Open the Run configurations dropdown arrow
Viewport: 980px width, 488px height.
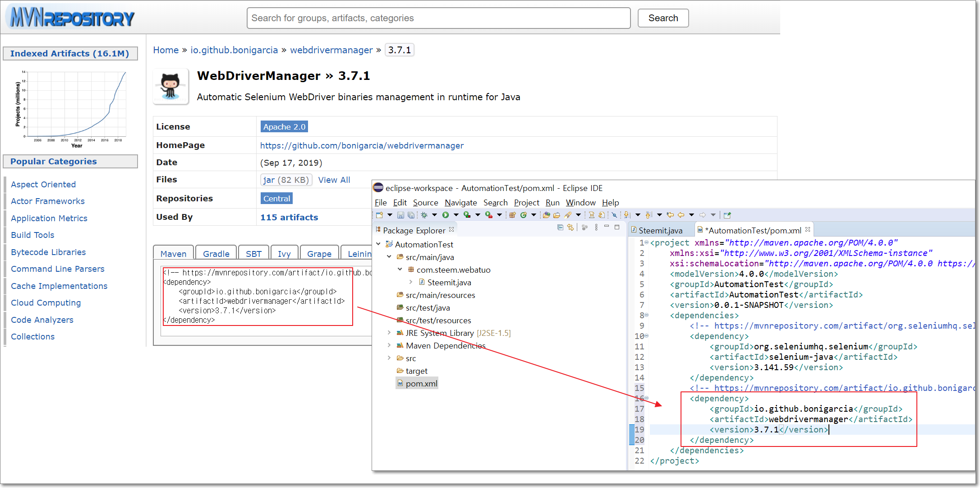point(456,215)
